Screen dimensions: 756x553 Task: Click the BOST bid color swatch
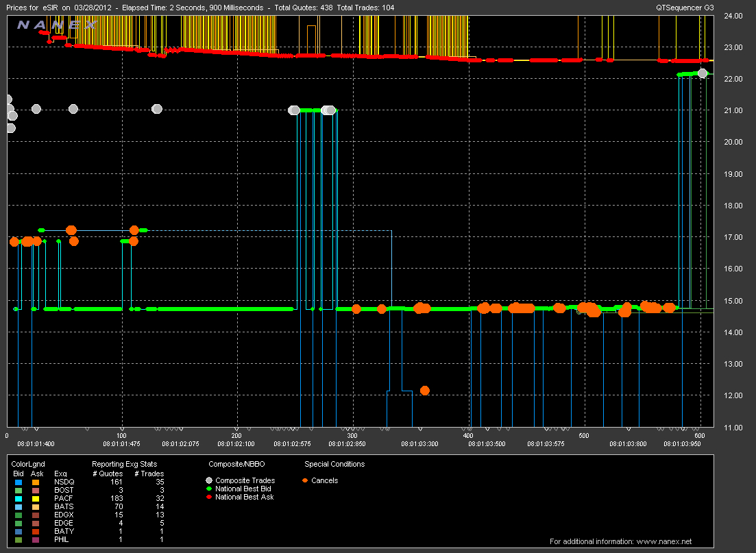click(x=19, y=491)
